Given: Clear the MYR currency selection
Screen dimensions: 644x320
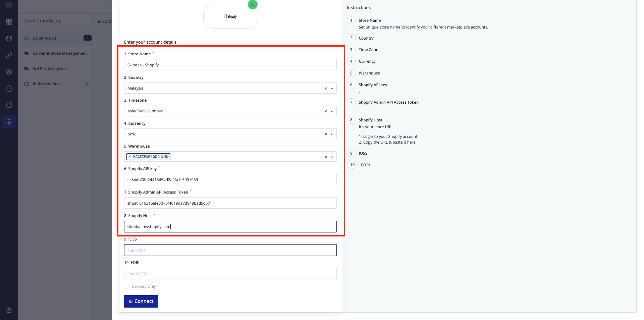Looking at the screenshot, I should [325, 134].
